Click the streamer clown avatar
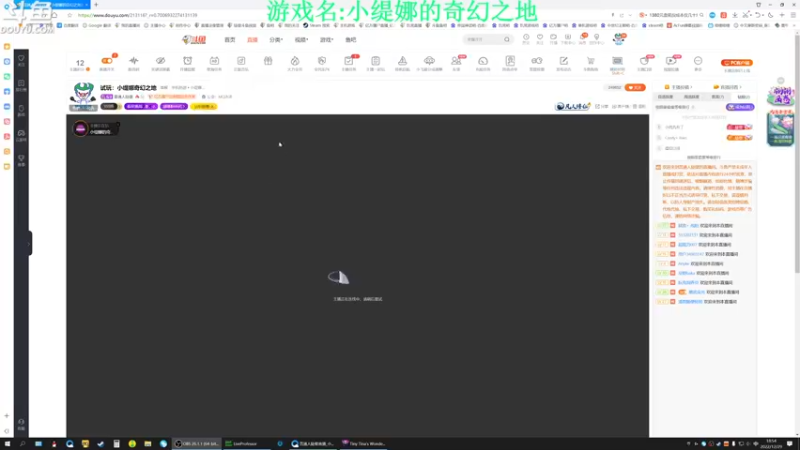Image resolution: width=800 pixels, height=450 pixels. (x=83, y=94)
